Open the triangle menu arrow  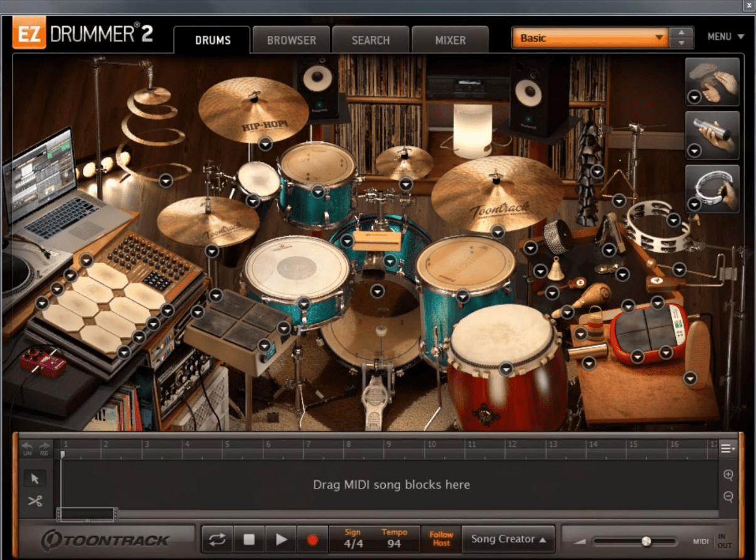(x=619, y=201)
